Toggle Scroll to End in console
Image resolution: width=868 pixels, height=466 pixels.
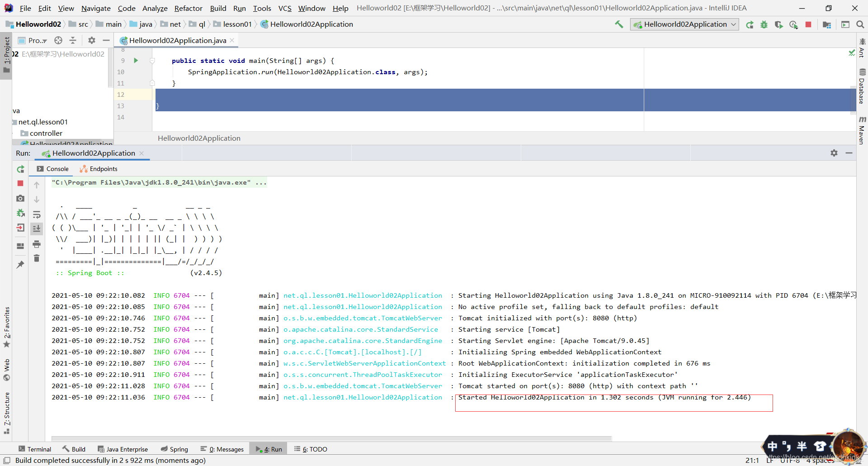37,228
